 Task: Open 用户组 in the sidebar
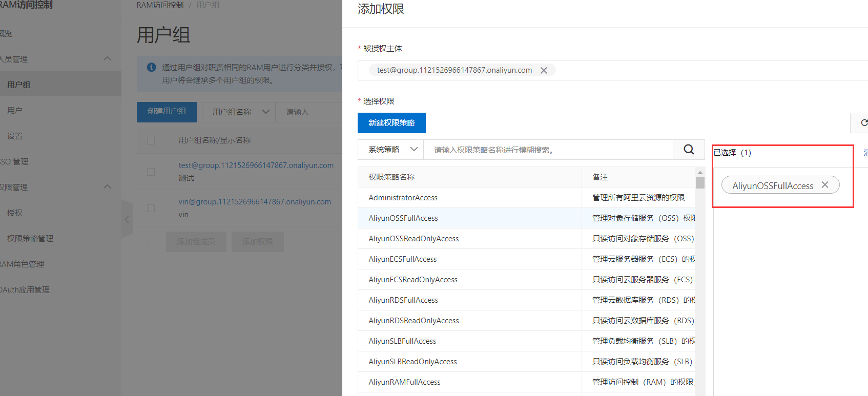coord(60,85)
